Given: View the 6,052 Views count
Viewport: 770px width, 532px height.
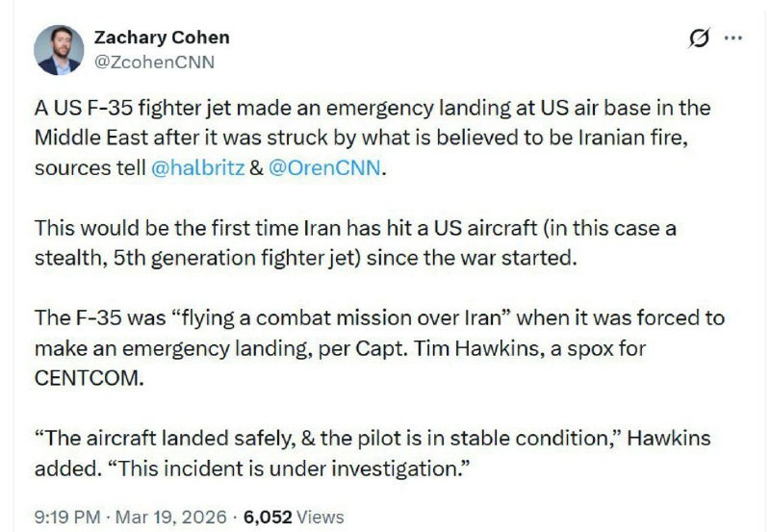Looking at the screenshot, I should pos(291,517).
